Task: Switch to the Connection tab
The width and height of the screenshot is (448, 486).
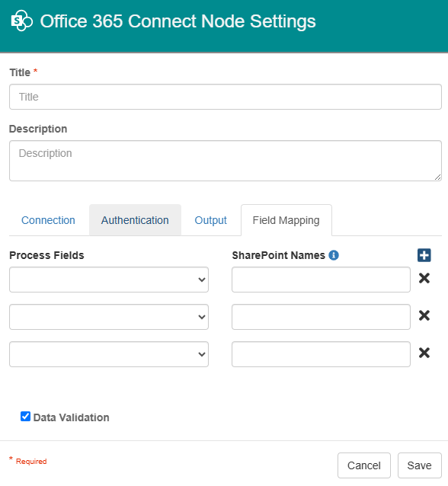Action: (x=48, y=220)
